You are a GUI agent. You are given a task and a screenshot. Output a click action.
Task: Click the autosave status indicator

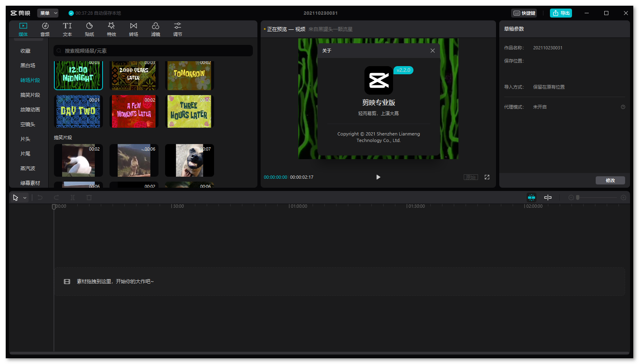[95, 13]
